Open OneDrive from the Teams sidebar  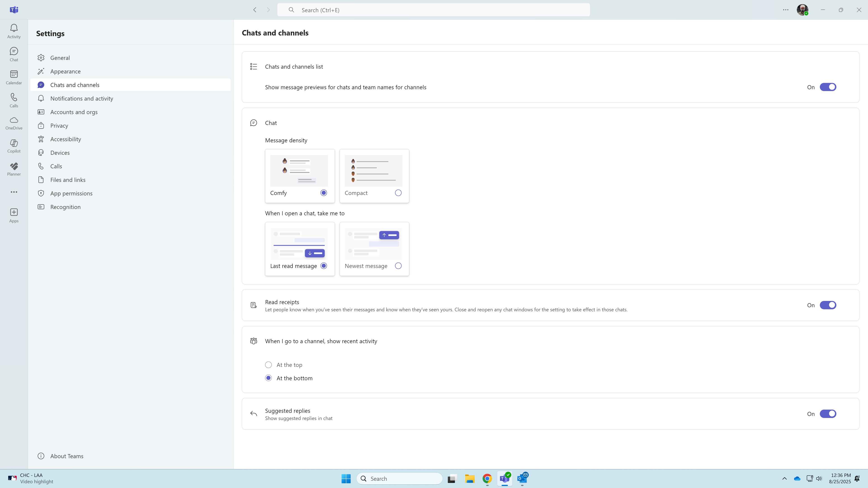14,123
